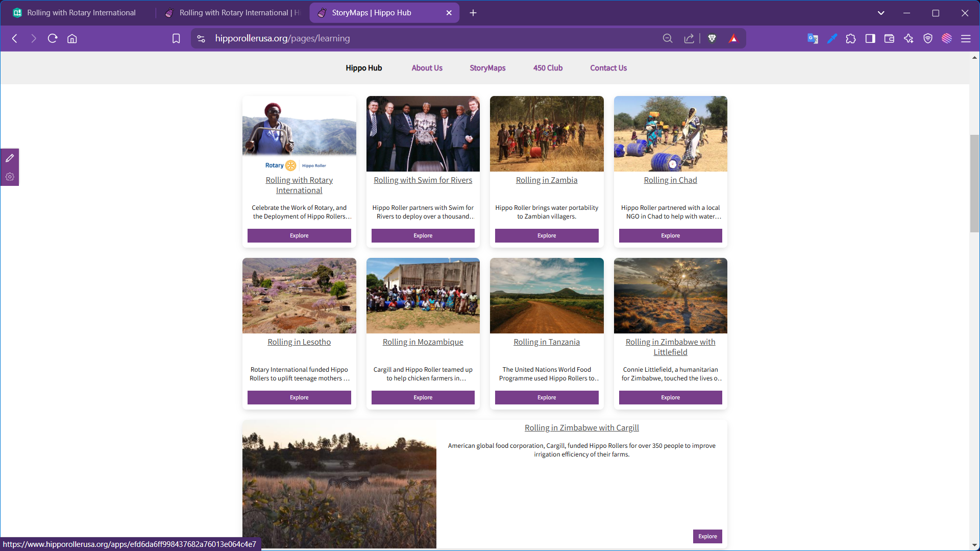980x551 pixels.
Task: Open Rolling with Rotary International link
Action: [x=299, y=185]
